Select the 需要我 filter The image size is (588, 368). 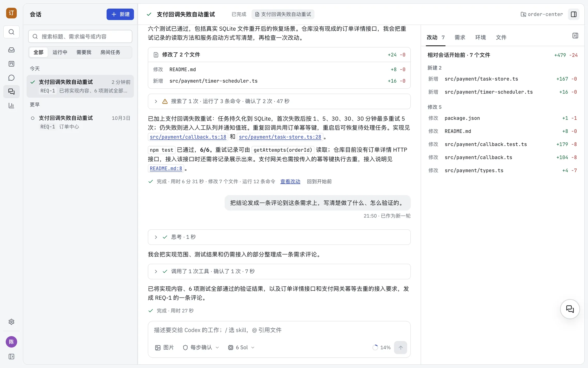point(84,52)
